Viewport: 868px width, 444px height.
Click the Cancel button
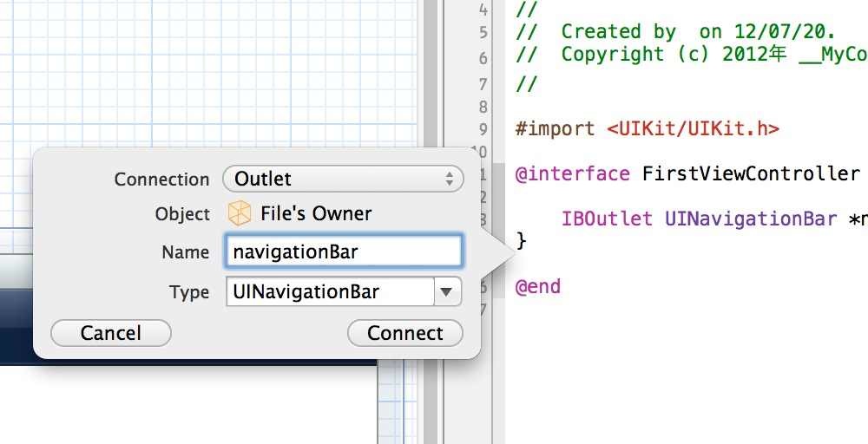111,333
